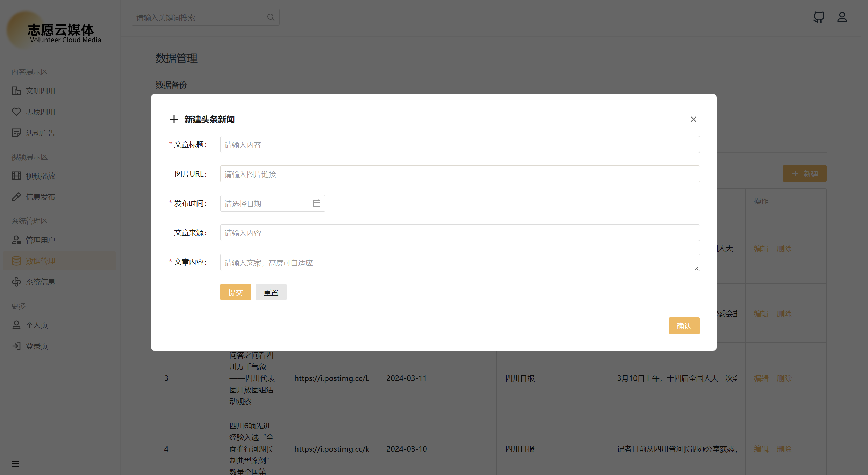The width and height of the screenshot is (868, 475).
Task: Click the 确认 button
Action: 684,326
